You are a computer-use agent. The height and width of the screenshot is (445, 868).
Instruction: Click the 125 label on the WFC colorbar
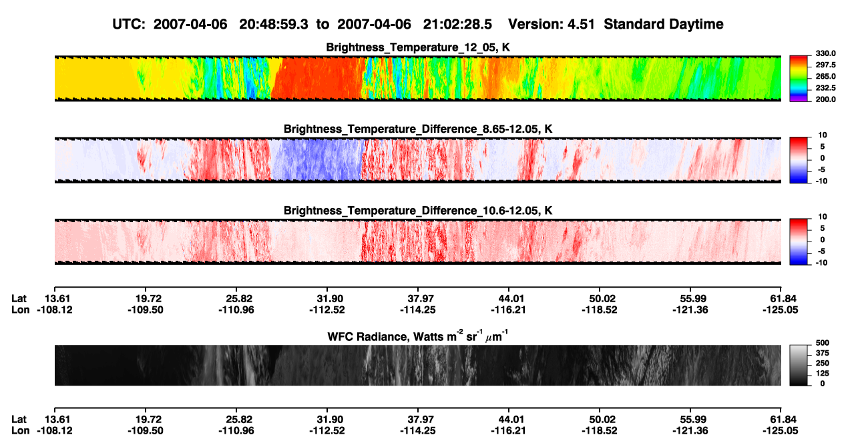tap(822, 373)
